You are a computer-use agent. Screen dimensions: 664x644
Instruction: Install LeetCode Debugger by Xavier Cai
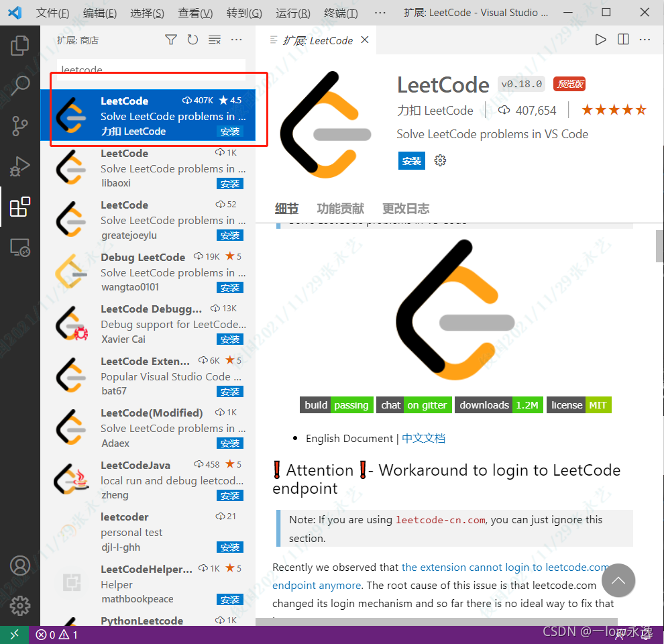(230, 339)
